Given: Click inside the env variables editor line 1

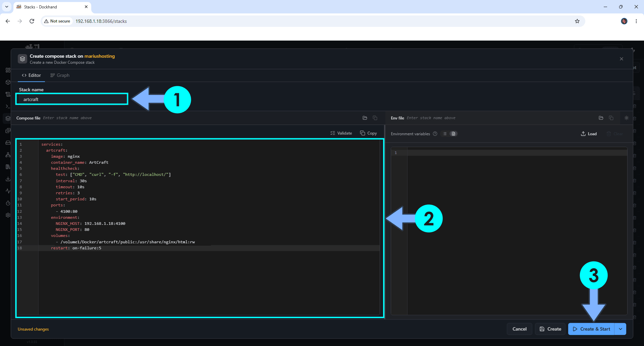Looking at the screenshot, I should [x=517, y=153].
